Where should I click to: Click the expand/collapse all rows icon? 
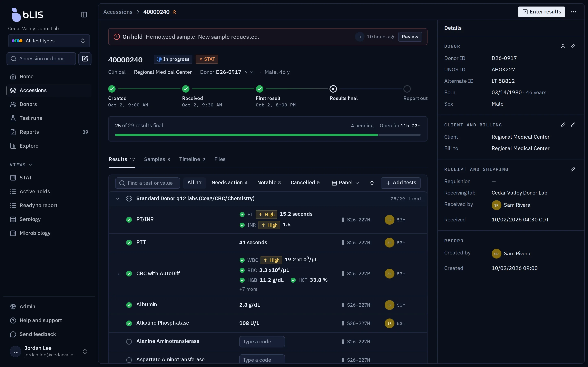point(372,183)
